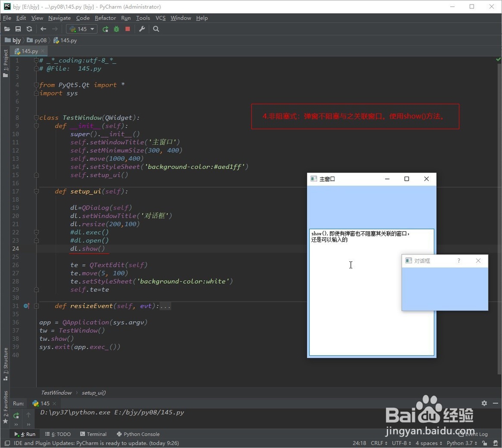Navigate forward with the right arrow icon
The width and height of the screenshot is (502, 448).
coord(55,29)
